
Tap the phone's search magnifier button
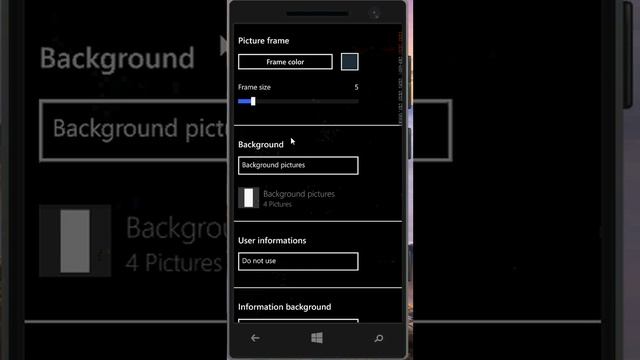coord(379,338)
